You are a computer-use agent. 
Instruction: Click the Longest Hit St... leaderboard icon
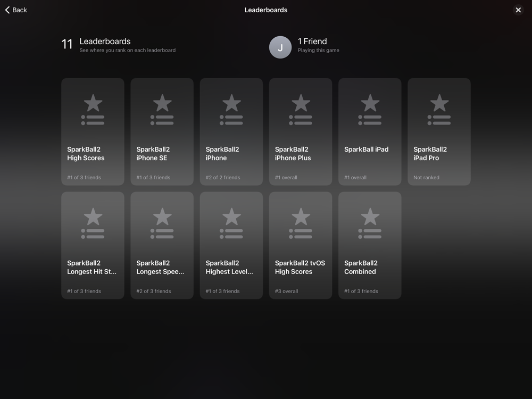pyautogui.click(x=93, y=223)
